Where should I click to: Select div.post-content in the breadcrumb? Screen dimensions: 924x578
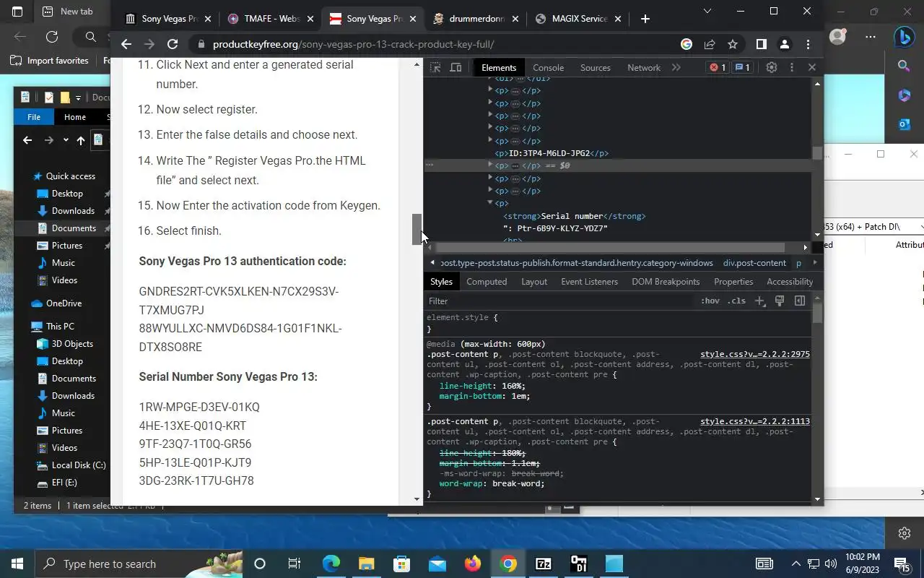754,263
